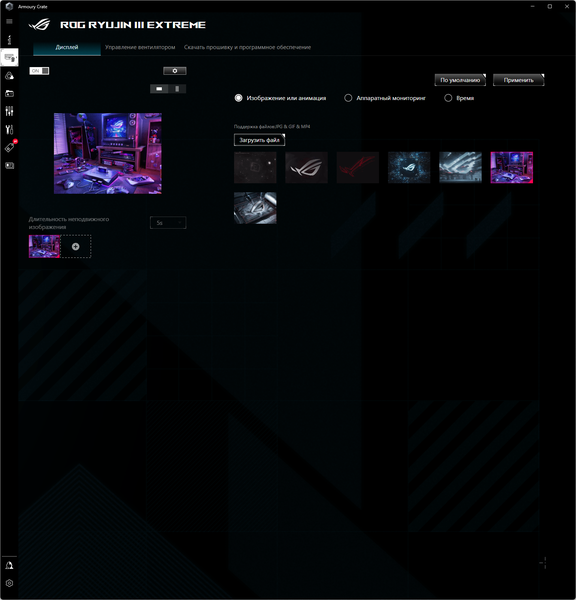Screen dimensions: 576x600
Task: Click the display settings gear button above the preview
Action: point(175,71)
